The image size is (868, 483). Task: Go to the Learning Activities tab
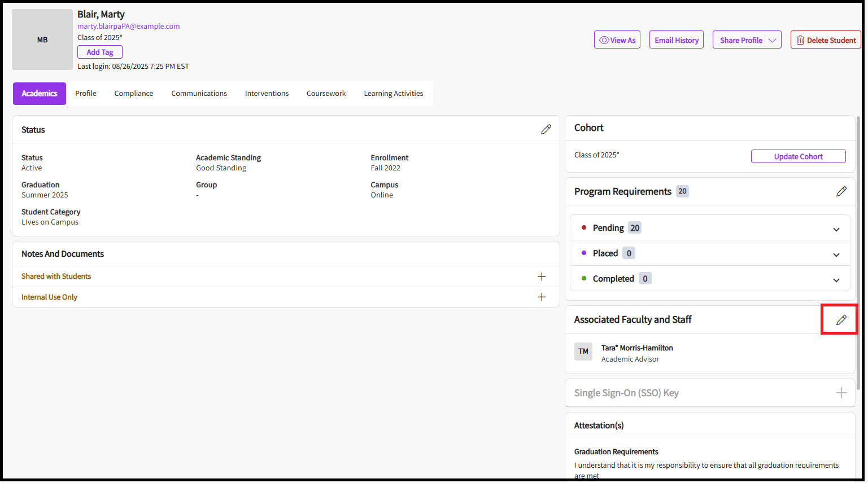point(393,94)
